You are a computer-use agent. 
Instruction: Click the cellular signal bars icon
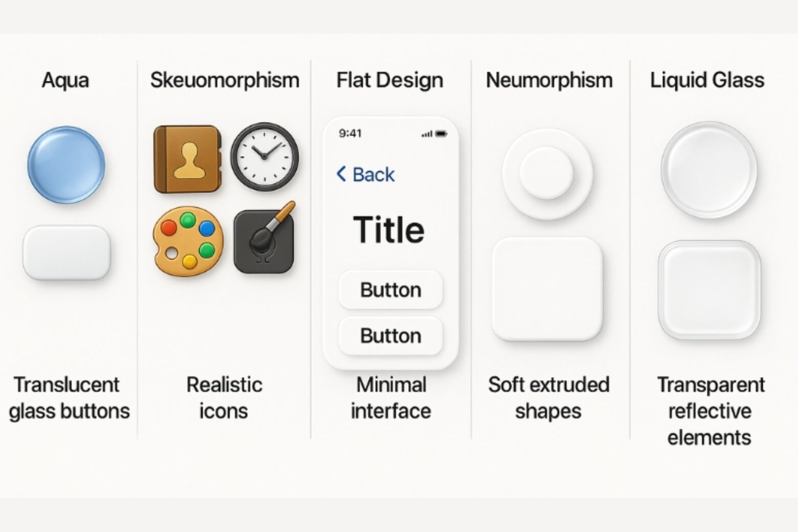(426, 134)
